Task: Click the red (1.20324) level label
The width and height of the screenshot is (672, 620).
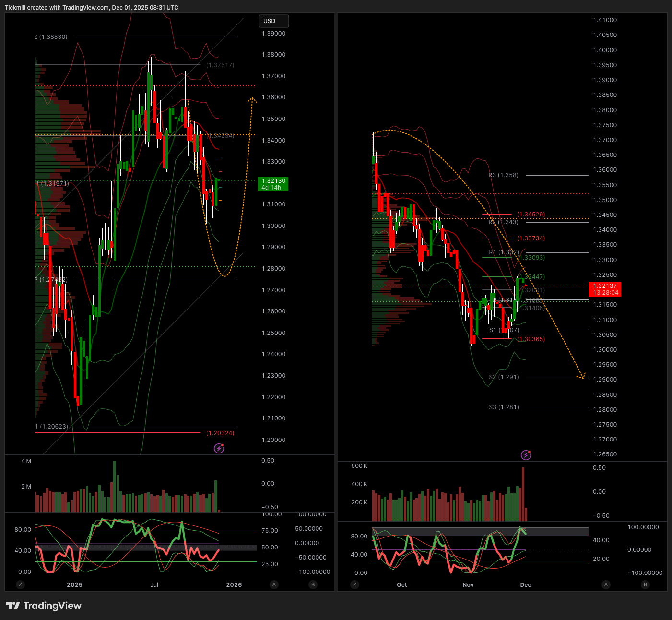Action: point(220,433)
